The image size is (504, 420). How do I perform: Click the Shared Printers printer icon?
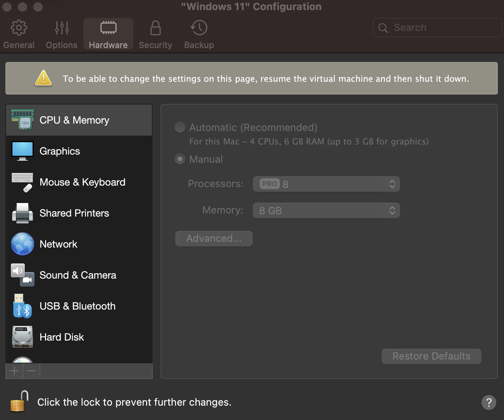[22, 213]
